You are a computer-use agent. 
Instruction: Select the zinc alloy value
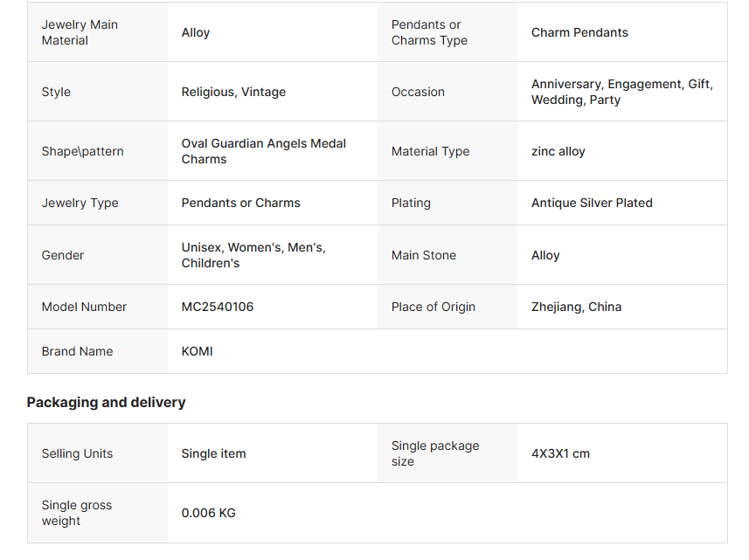tap(558, 151)
